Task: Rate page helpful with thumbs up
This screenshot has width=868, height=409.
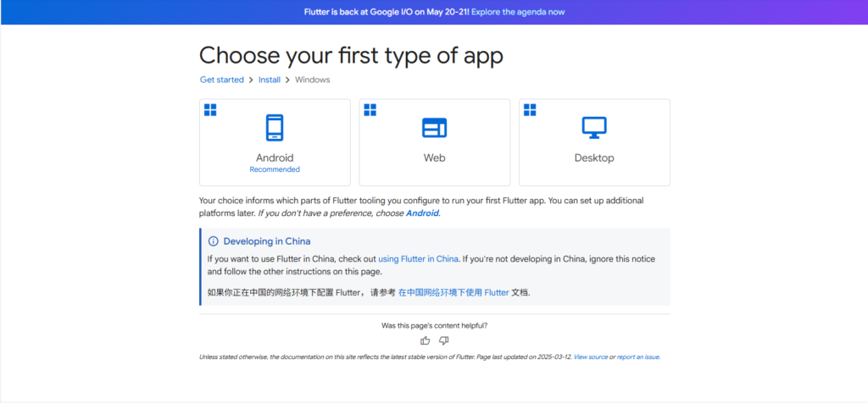Action: 426,340
